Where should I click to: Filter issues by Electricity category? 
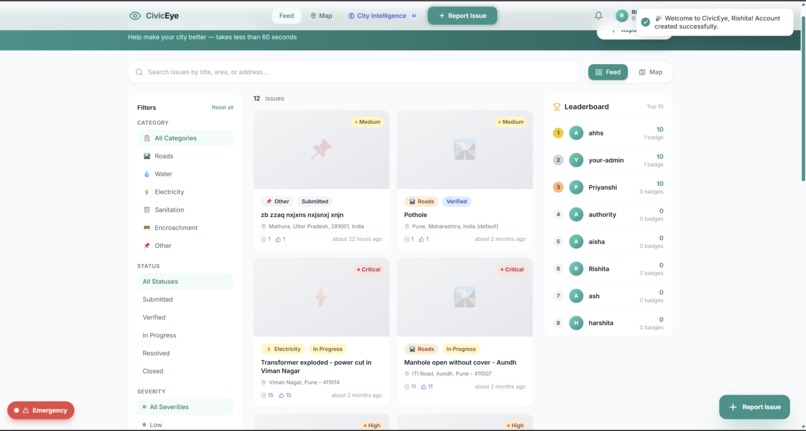[185, 192]
